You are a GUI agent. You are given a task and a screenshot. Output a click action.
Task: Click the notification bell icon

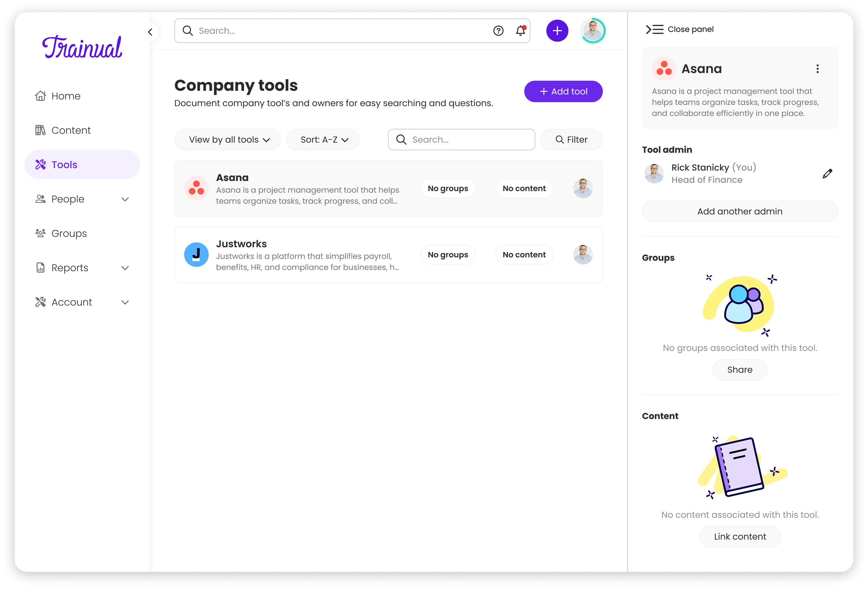coord(520,31)
